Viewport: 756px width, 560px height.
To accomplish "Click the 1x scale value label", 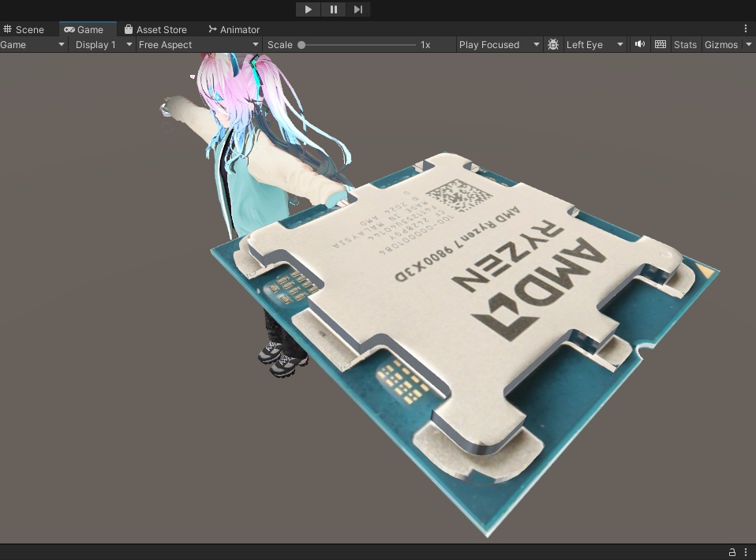I will tap(425, 45).
